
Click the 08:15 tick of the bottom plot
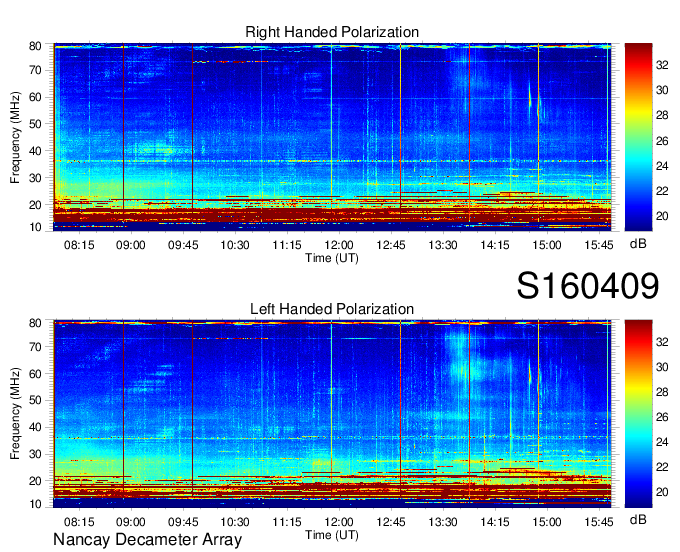click(x=79, y=522)
